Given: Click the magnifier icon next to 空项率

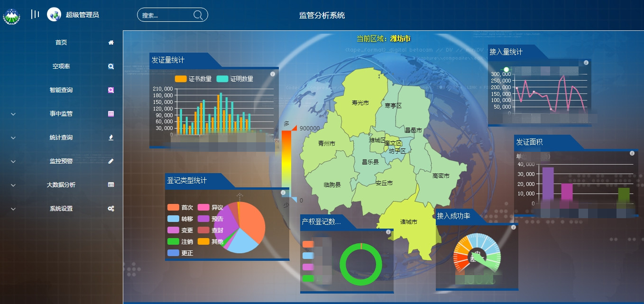Looking at the screenshot, I should pos(111,66).
